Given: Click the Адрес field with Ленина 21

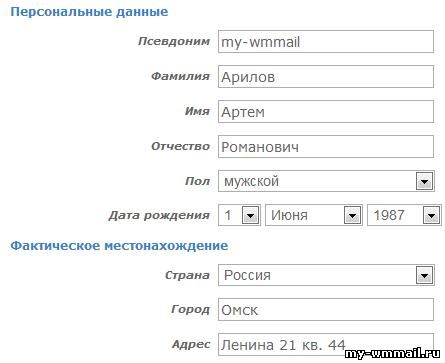Looking at the screenshot, I should coord(326,345).
